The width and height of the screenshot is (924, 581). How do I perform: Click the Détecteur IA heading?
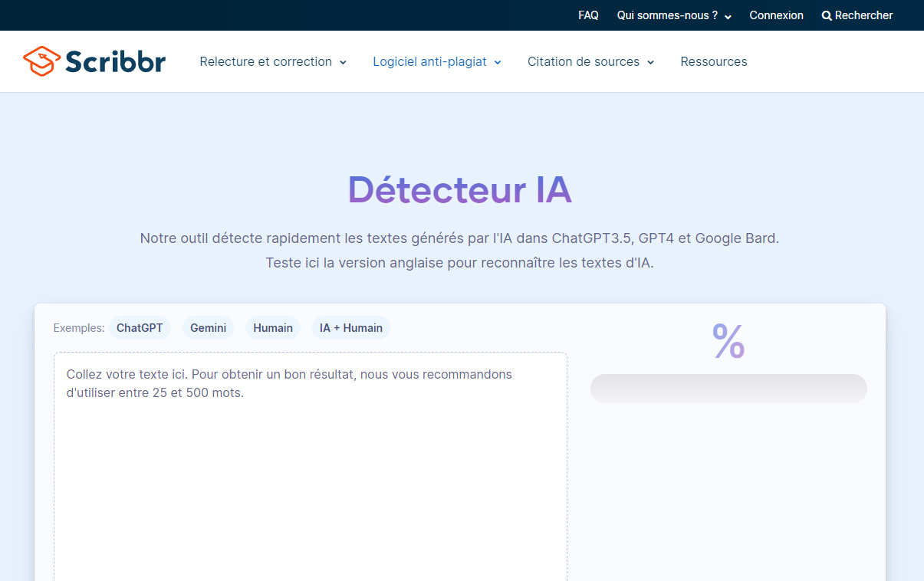coord(459,189)
